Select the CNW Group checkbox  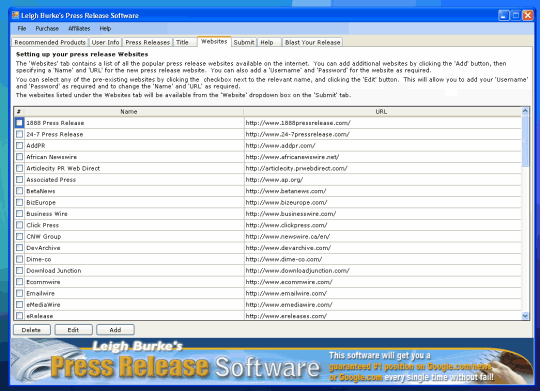(x=19, y=236)
